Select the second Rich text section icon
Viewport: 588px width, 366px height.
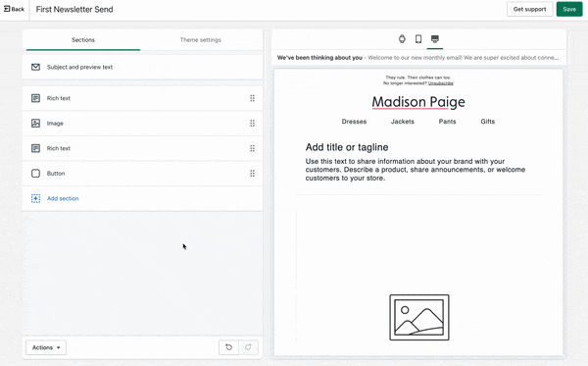(x=35, y=148)
